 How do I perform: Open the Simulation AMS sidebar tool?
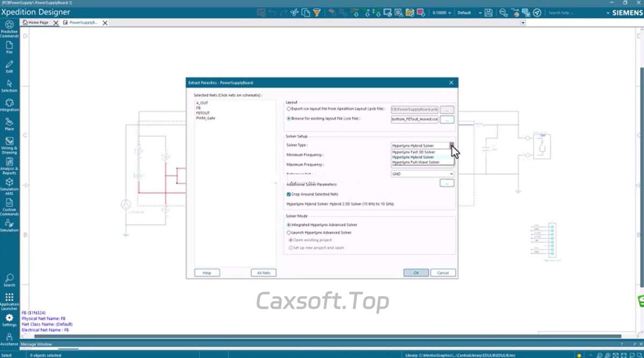(x=9, y=185)
